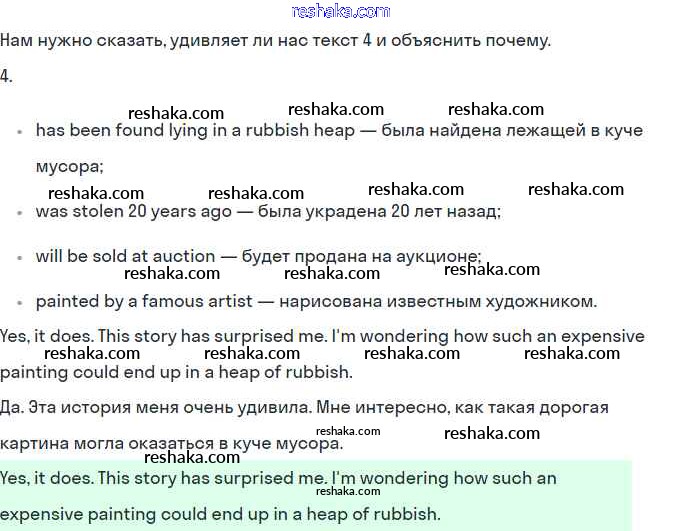
Task: Click the Russian sentence starting "Да. Эта история"
Action: tap(318, 408)
